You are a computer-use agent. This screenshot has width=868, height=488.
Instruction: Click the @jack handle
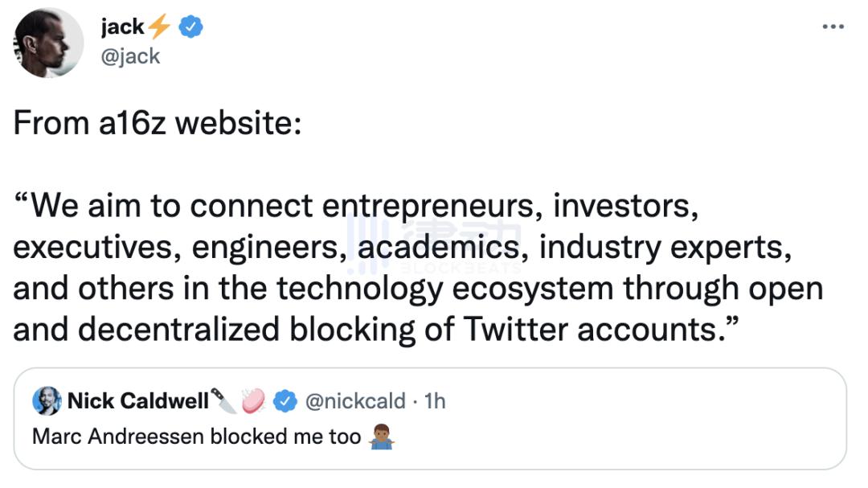[x=130, y=56]
